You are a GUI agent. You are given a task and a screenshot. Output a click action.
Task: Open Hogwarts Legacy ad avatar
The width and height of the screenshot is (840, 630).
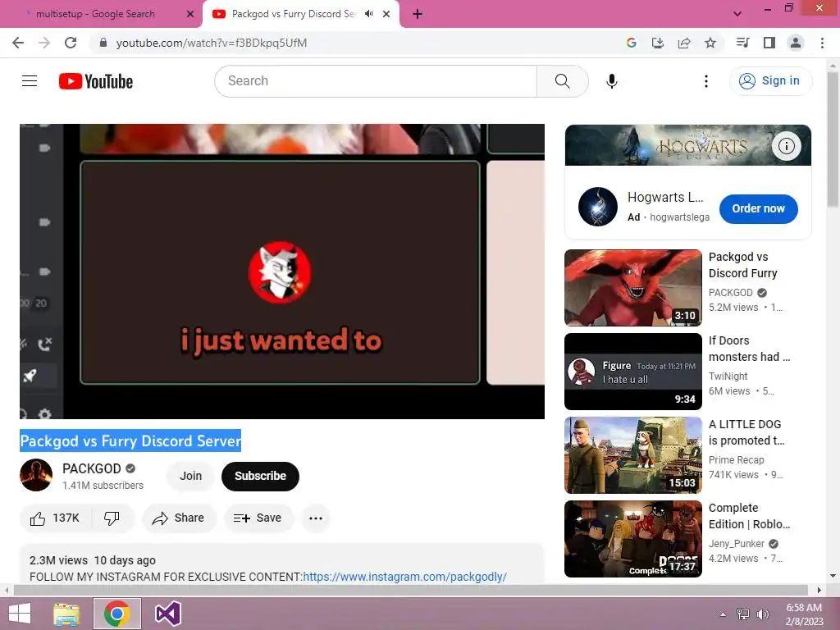(x=598, y=207)
